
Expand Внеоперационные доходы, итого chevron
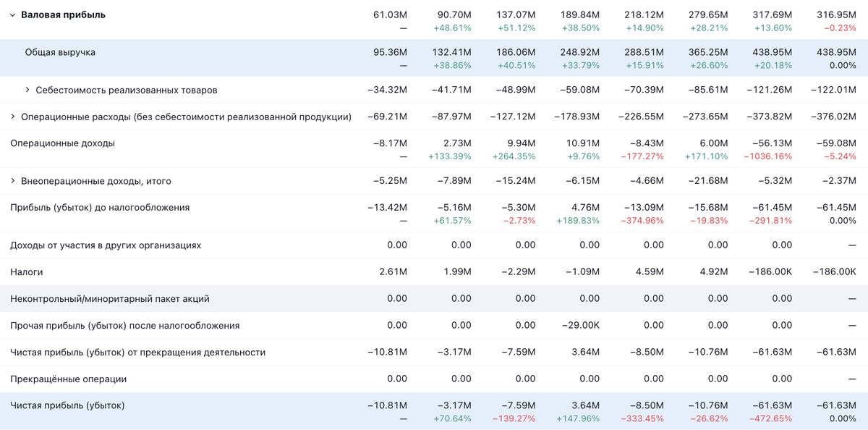[x=13, y=181]
